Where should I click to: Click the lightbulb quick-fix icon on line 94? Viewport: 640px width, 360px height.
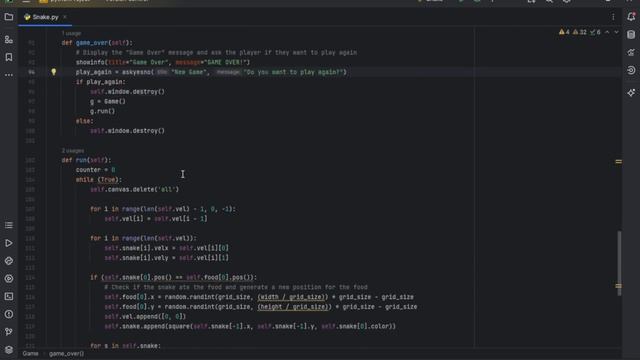point(53,72)
